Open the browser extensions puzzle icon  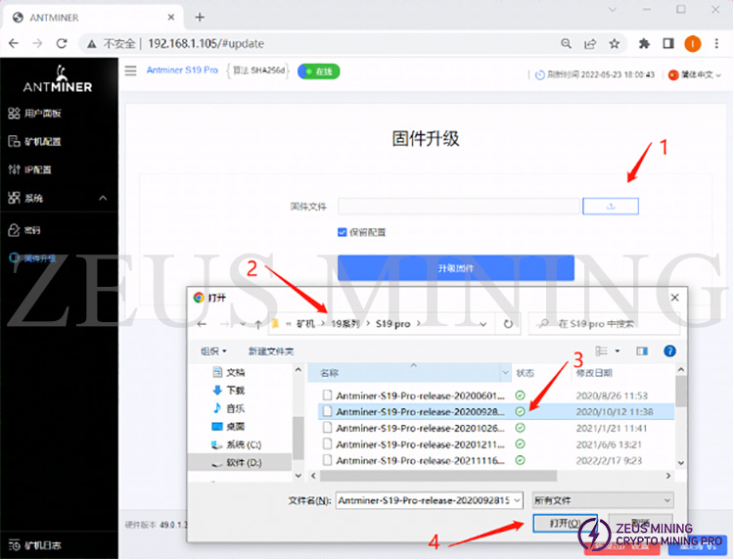[644, 44]
